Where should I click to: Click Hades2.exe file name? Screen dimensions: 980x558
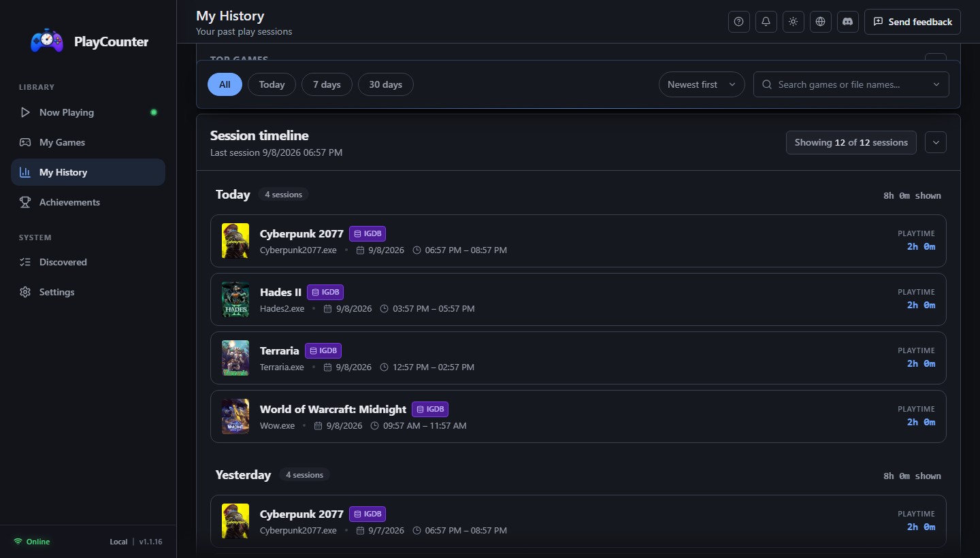(282, 309)
